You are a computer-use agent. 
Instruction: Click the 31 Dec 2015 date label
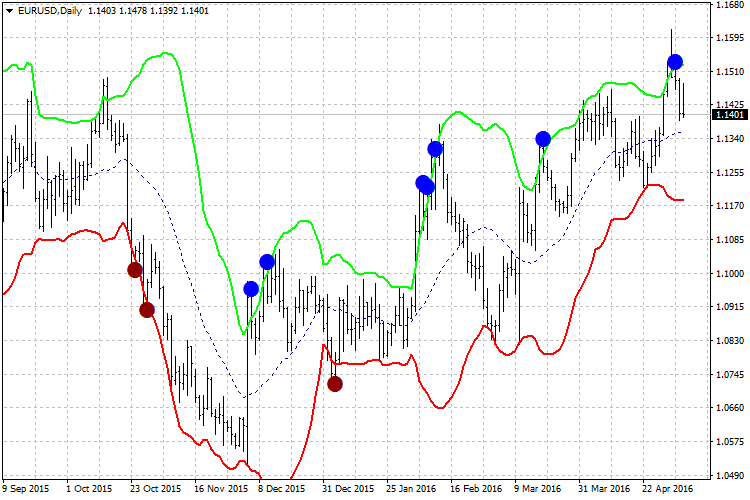point(348,489)
